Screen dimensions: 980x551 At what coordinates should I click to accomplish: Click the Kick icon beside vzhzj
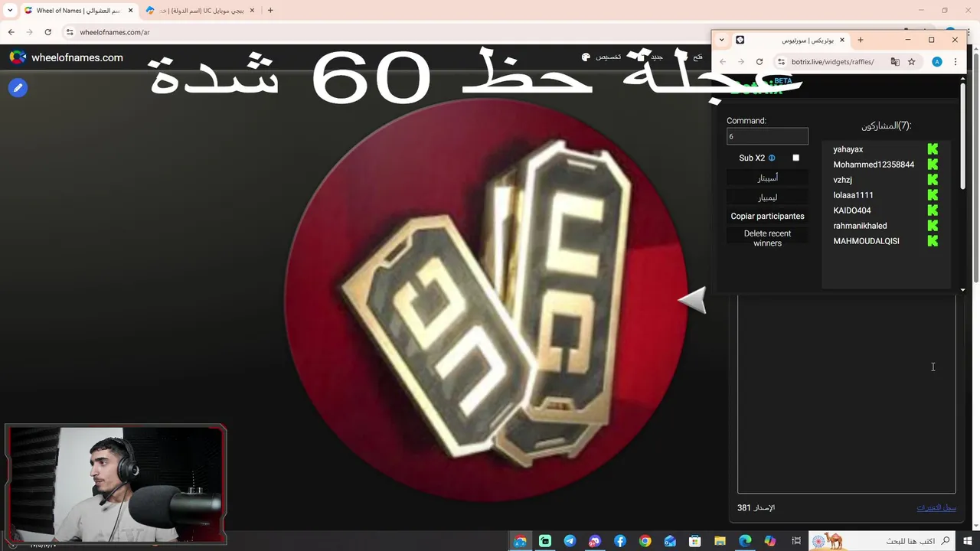click(933, 180)
